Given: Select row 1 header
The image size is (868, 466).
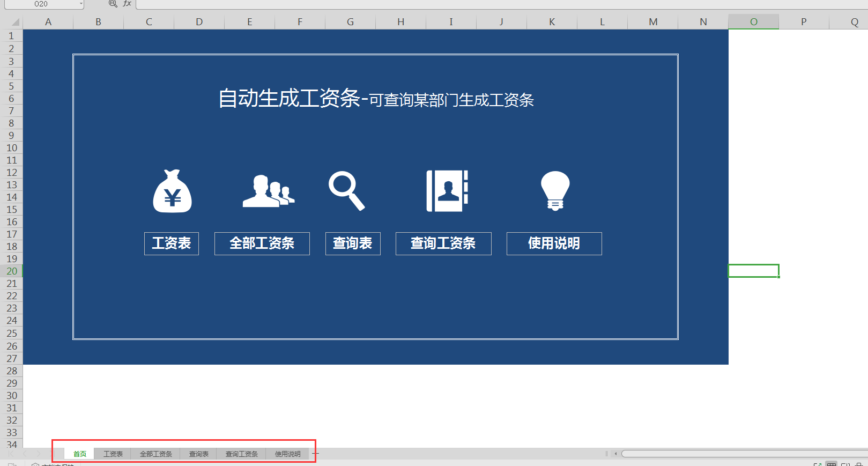Looking at the screenshot, I should click(x=11, y=36).
